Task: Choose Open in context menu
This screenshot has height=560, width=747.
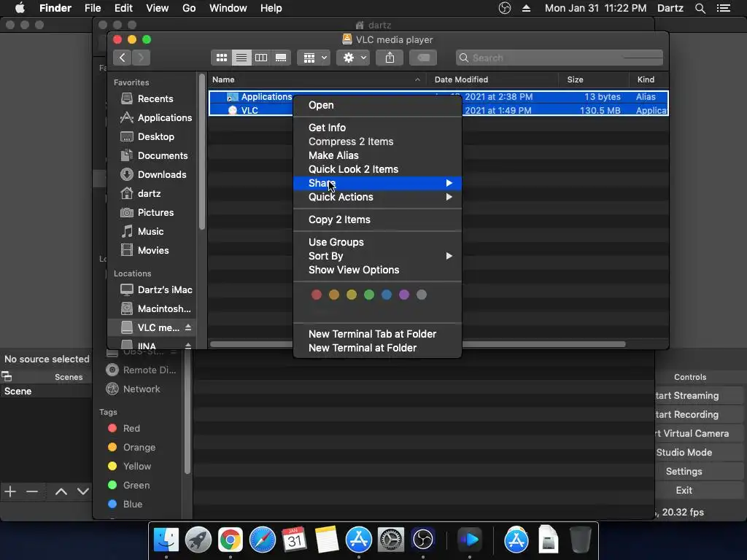Action: click(377, 105)
